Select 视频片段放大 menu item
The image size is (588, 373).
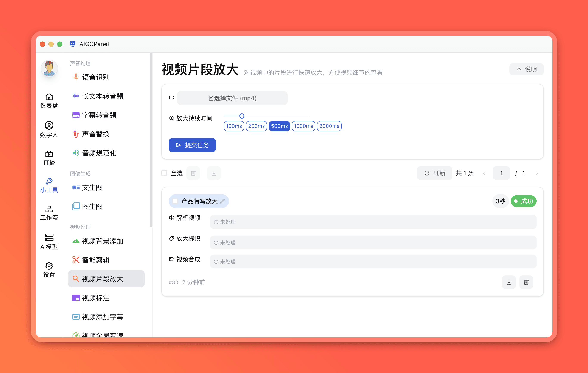click(x=106, y=279)
